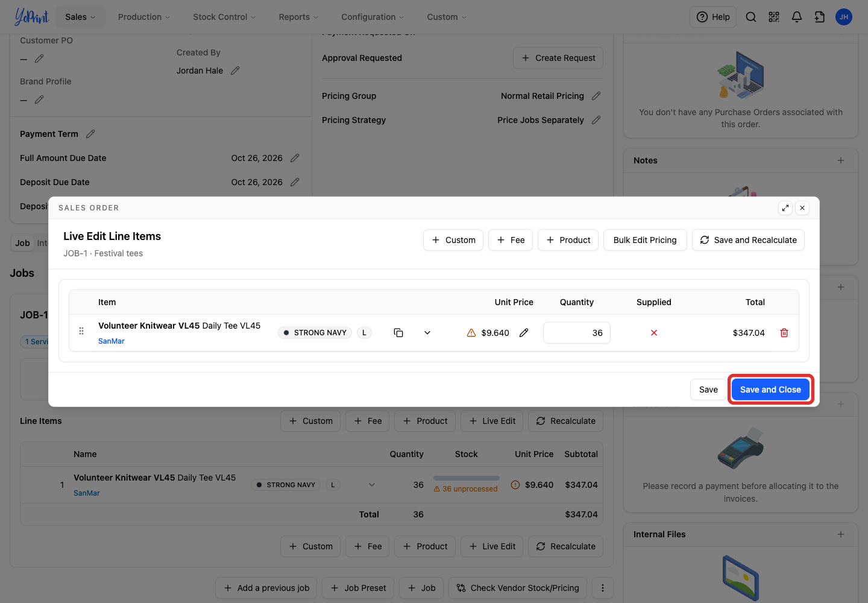
Task: Select the Job tab
Action: tap(22, 243)
